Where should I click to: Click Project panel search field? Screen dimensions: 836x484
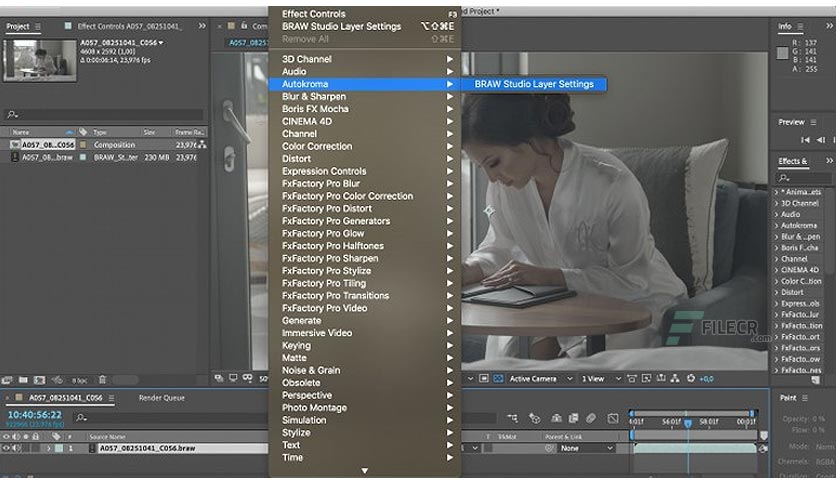(104, 114)
